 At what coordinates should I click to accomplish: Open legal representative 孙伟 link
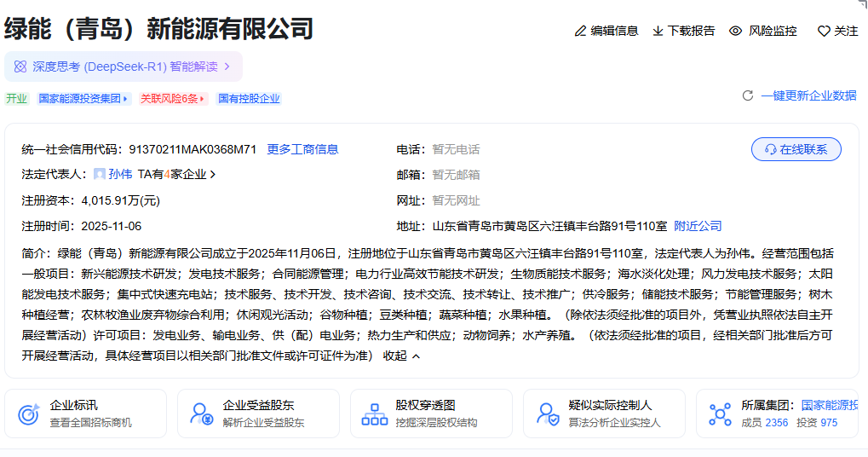point(120,175)
